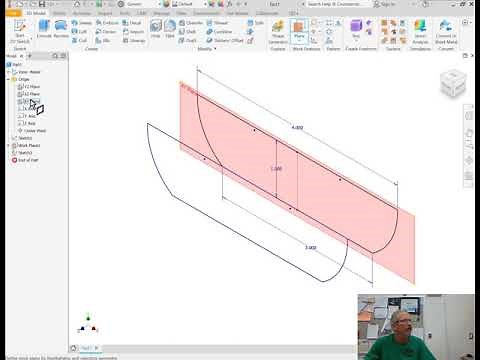Viewport: 480px width, 360px height.
Task: Collapse the Origin folder
Action: 9,79
